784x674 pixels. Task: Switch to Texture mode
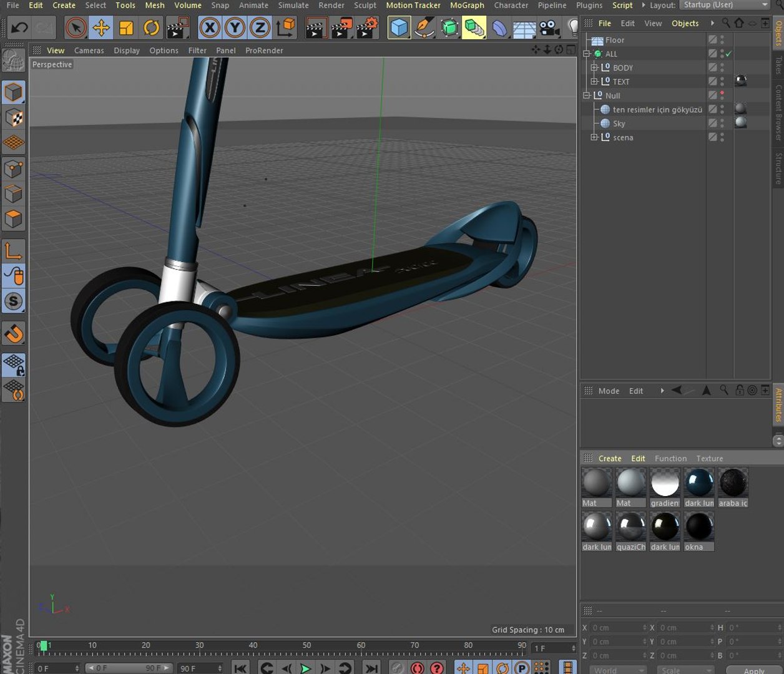14,117
